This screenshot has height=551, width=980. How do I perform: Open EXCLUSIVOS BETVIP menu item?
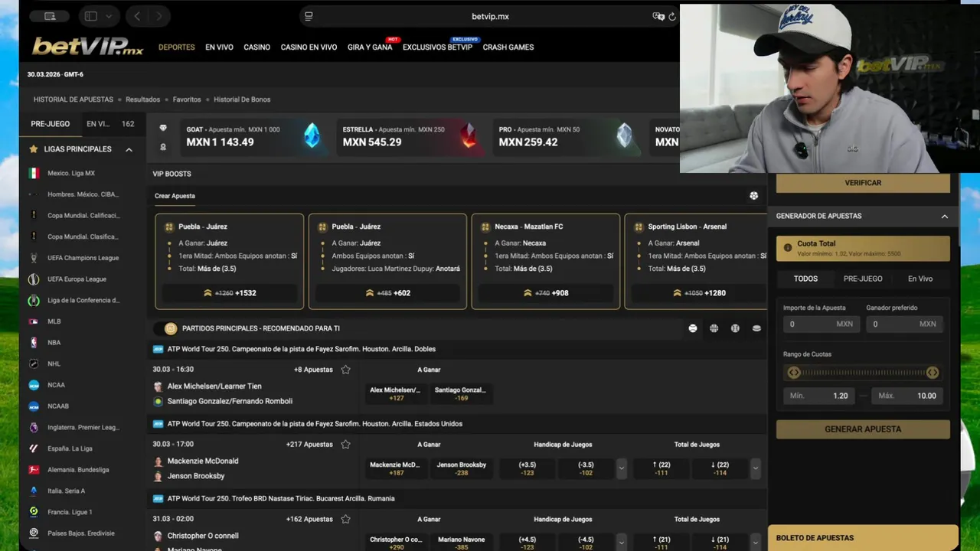click(x=437, y=47)
